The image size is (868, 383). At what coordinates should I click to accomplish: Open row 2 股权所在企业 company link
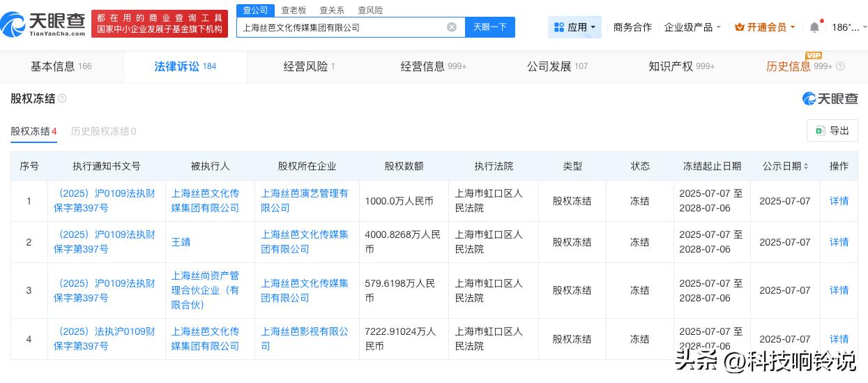[x=305, y=242]
